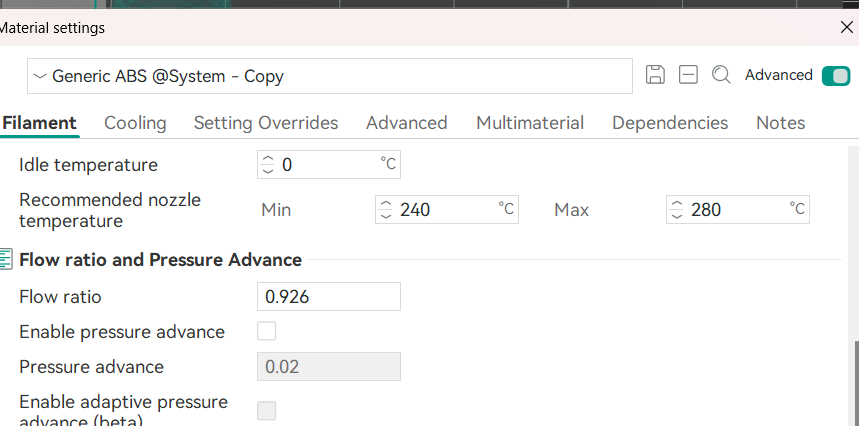This screenshot has width=859, height=426.
Task: Click the Max nozzle temperature stepper arrows
Action: click(x=676, y=210)
